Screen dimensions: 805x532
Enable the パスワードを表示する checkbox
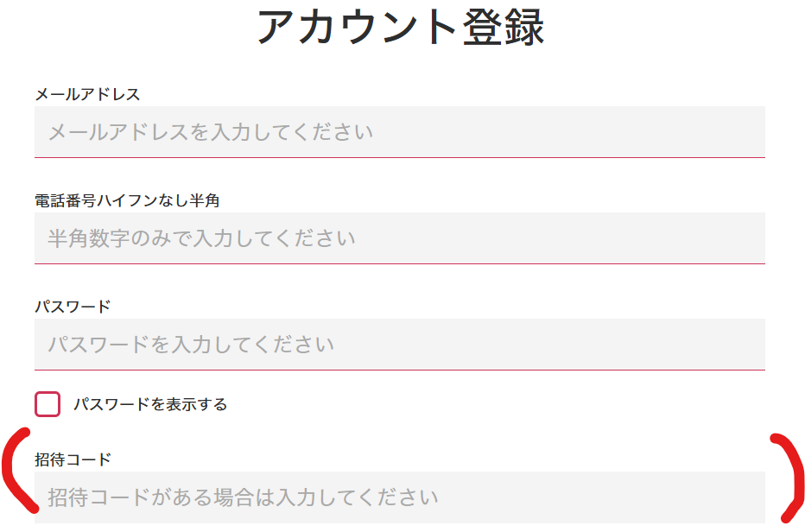(x=48, y=404)
